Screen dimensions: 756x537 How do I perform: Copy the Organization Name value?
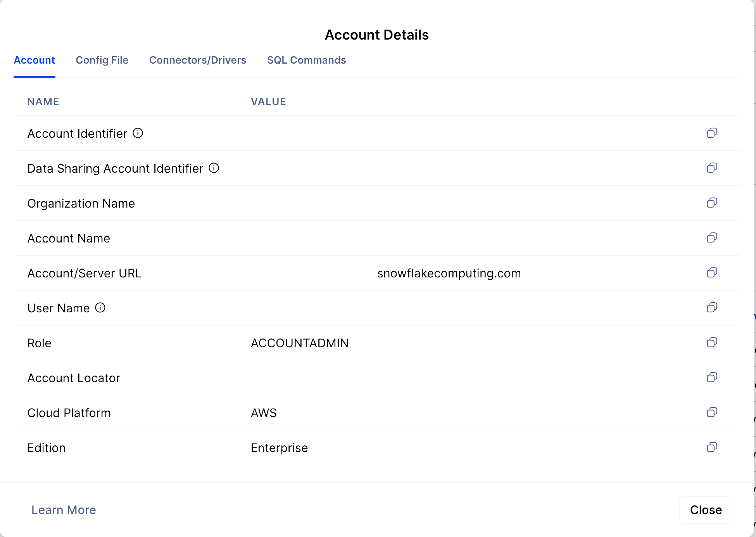point(712,203)
